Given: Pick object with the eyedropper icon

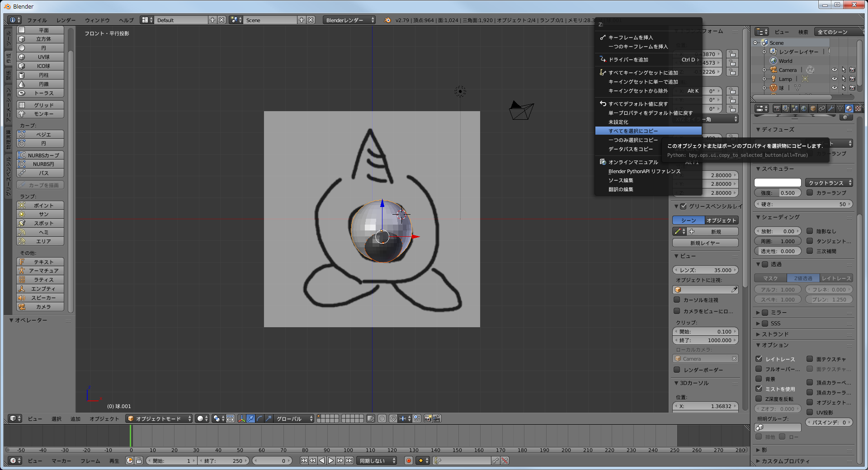Looking at the screenshot, I should pyautogui.click(x=734, y=290).
